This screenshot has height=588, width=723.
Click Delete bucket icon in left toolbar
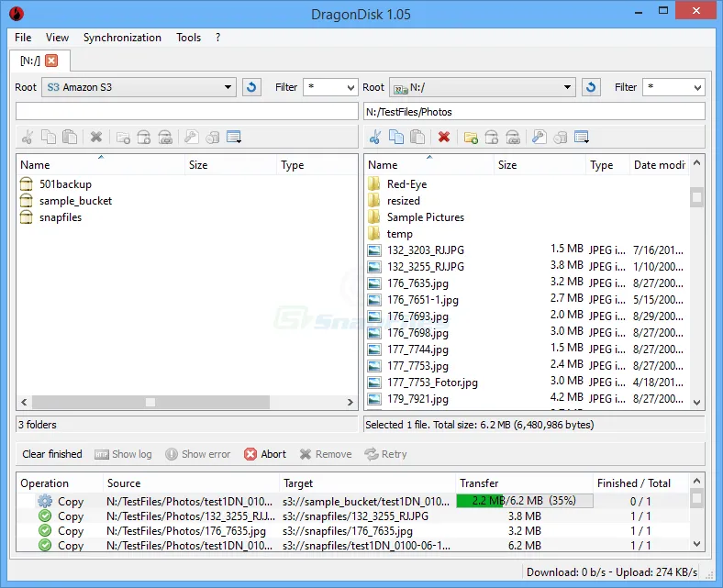coord(165,137)
